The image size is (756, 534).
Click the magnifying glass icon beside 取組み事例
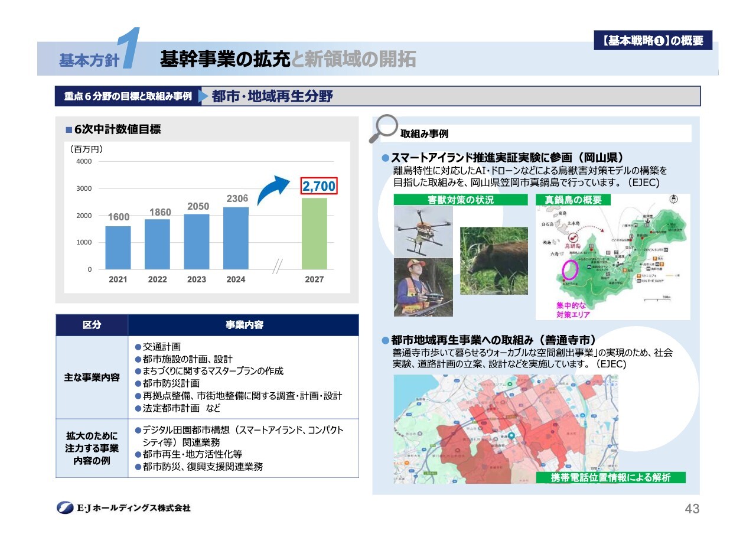[x=383, y=128]
